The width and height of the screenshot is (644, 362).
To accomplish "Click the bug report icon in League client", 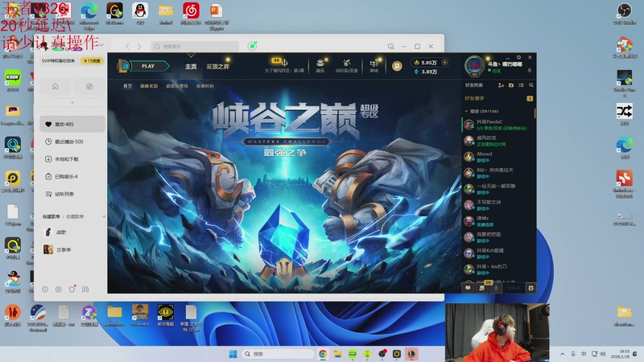I will (530, 288).
